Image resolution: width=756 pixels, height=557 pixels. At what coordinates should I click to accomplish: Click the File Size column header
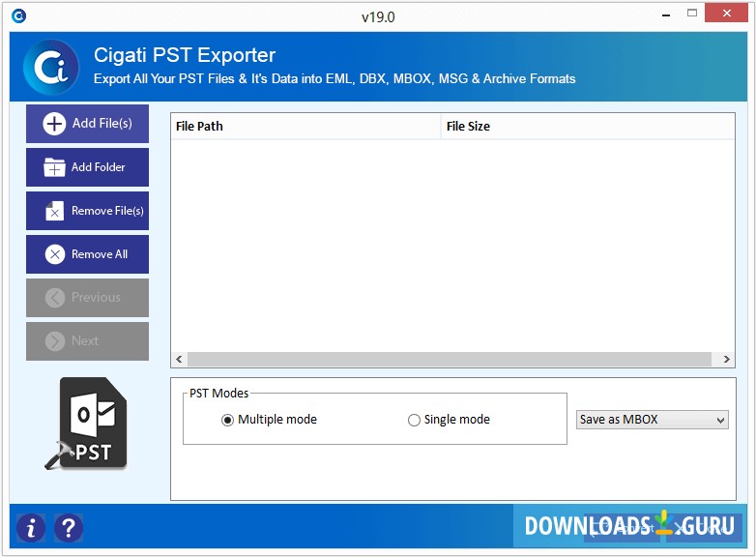[588, 127]
